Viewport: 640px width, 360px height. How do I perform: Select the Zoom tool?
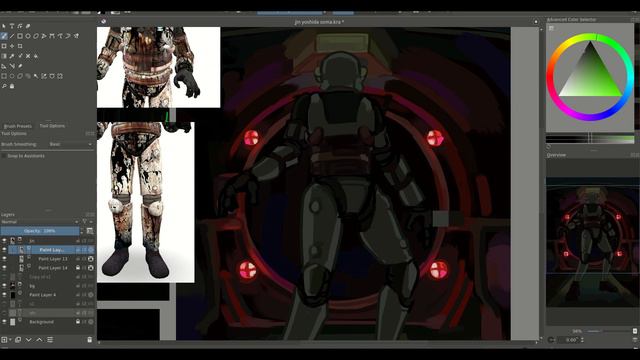click(4, 86)
